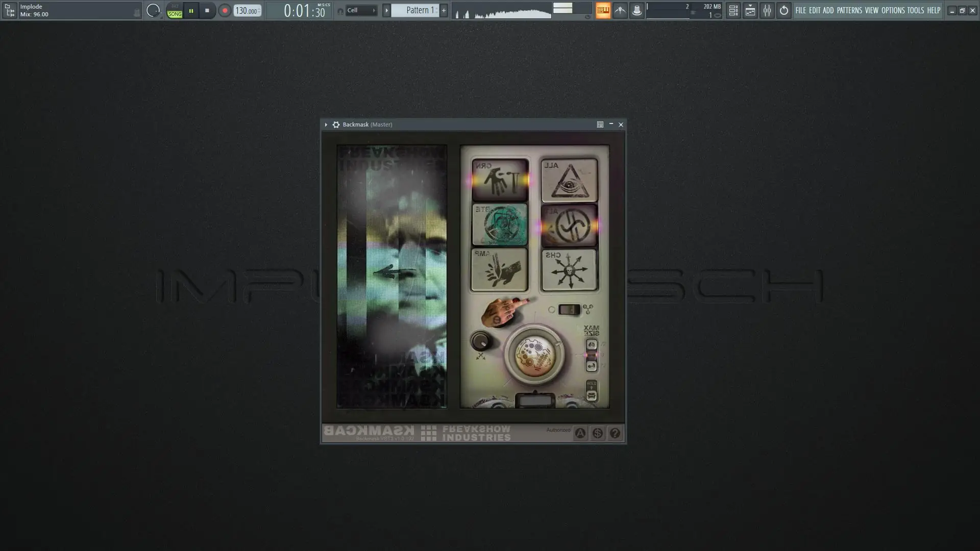Screen dimensions: 980x551
Task: Expand the Backmask plugin options arrow
Action: pos(326,124)
